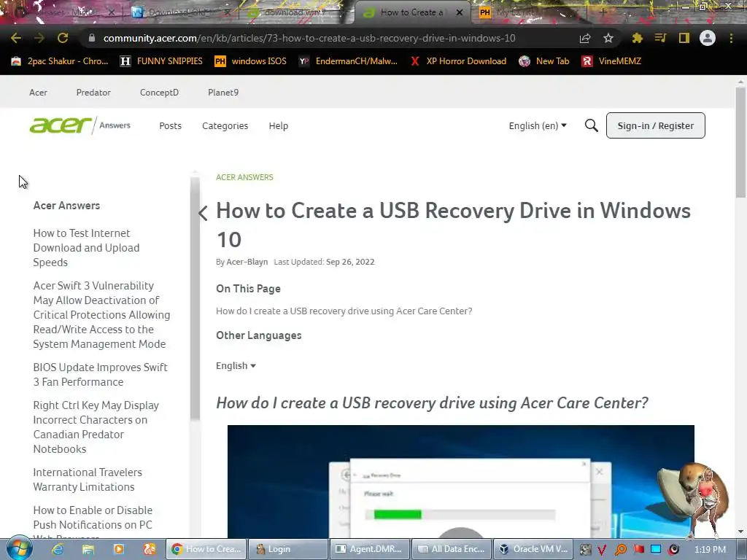
Task: Click the blue monitor tray icon
Action: pos(656,550)
